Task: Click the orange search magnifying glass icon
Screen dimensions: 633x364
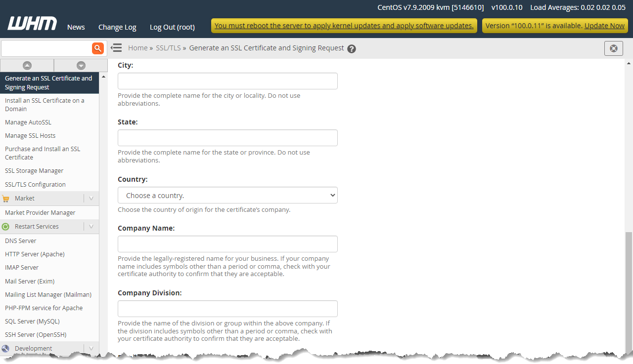Action: [97, 48]
